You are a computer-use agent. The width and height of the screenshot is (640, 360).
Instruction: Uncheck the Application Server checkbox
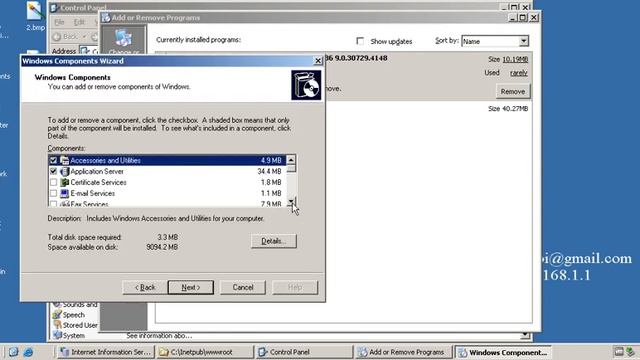pos(53,171)
